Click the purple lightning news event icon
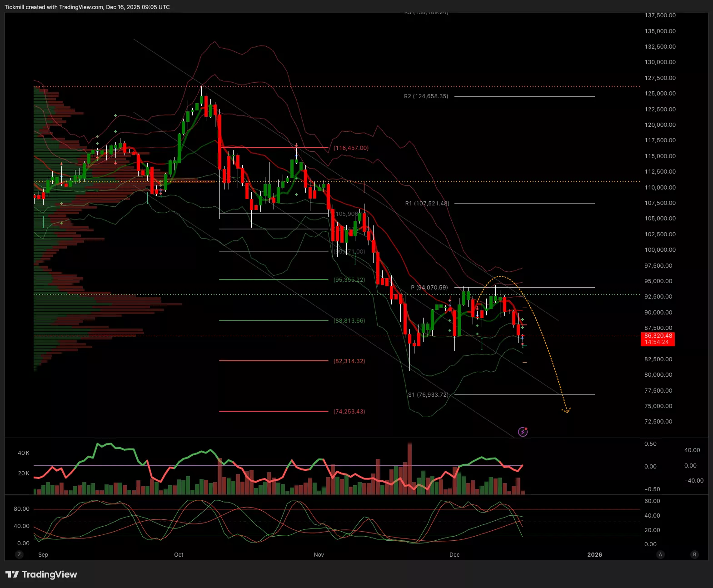Screen dimensions: 713x588 pyautogui.click(x=523, y=432)
